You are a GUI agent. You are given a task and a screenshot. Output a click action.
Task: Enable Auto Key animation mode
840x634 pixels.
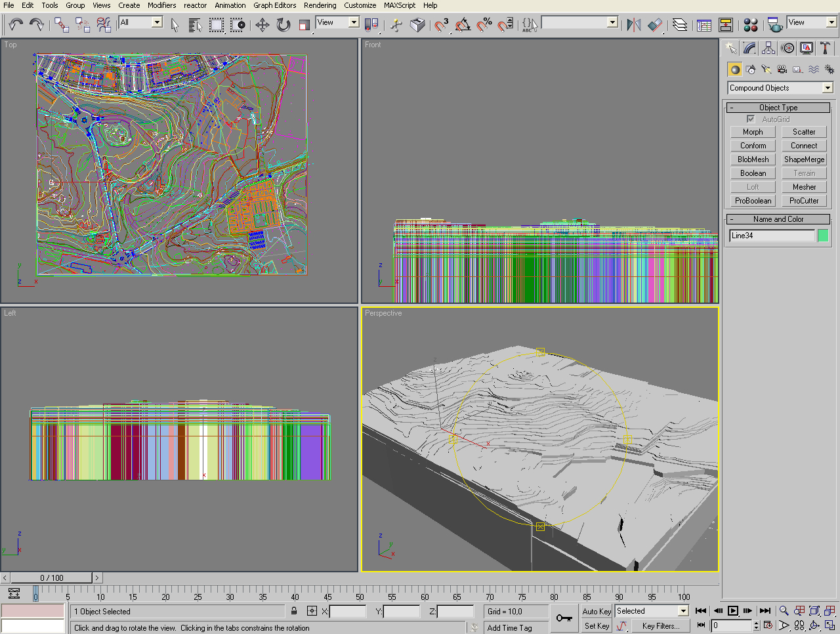point(597,611)
